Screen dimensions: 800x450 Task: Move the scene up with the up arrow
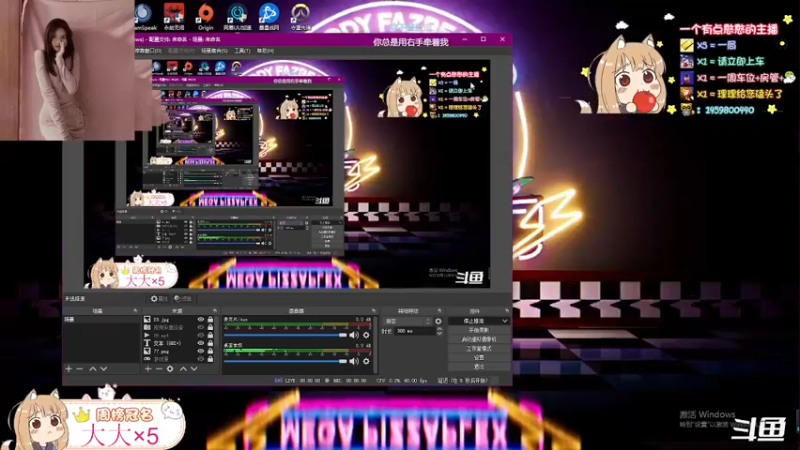(x=93, y=368)
